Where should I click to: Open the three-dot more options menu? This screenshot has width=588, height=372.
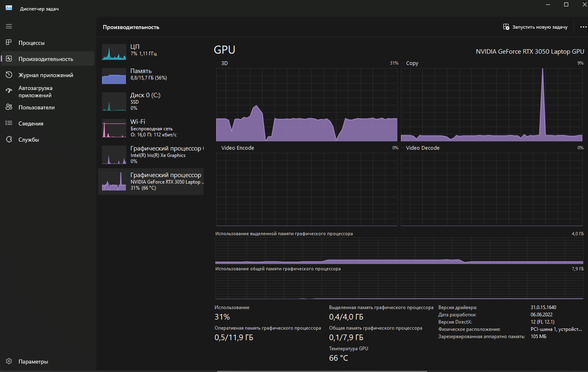pyautogui.click(x=583, y=27)
